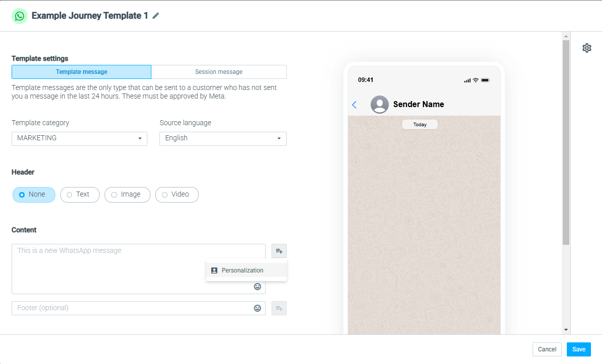Click the sender avatar in preview
This screenshot has height=364, width=602.
(380, 105)
